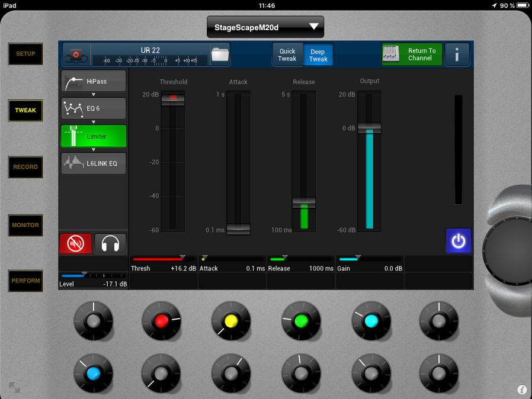Toggle the limiter power button
Viewport: 532px width, 399px height.
click(x=458, y=241)
